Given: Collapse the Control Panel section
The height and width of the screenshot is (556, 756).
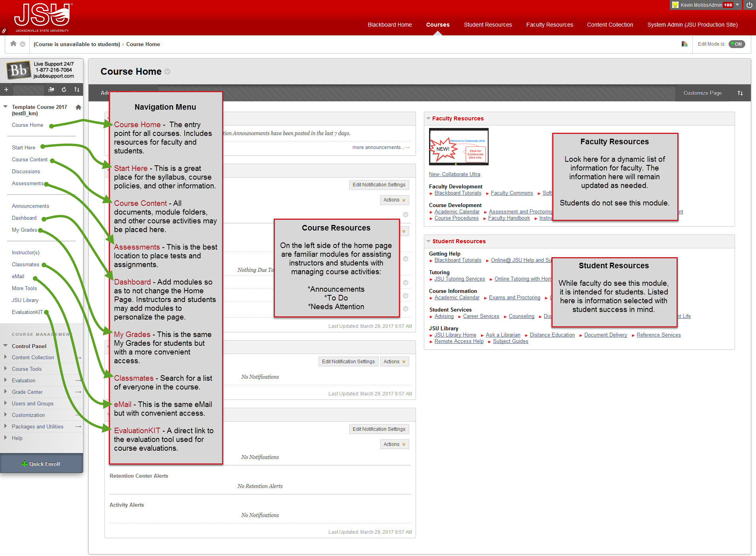Looking at the screenshot, I should (6, 346).
